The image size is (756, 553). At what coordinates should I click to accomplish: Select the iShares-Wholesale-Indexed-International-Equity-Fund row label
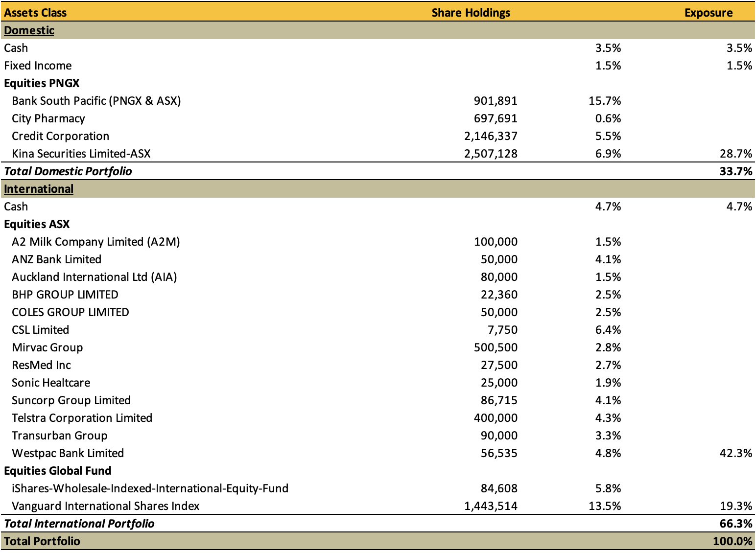[x=150, y=488]
